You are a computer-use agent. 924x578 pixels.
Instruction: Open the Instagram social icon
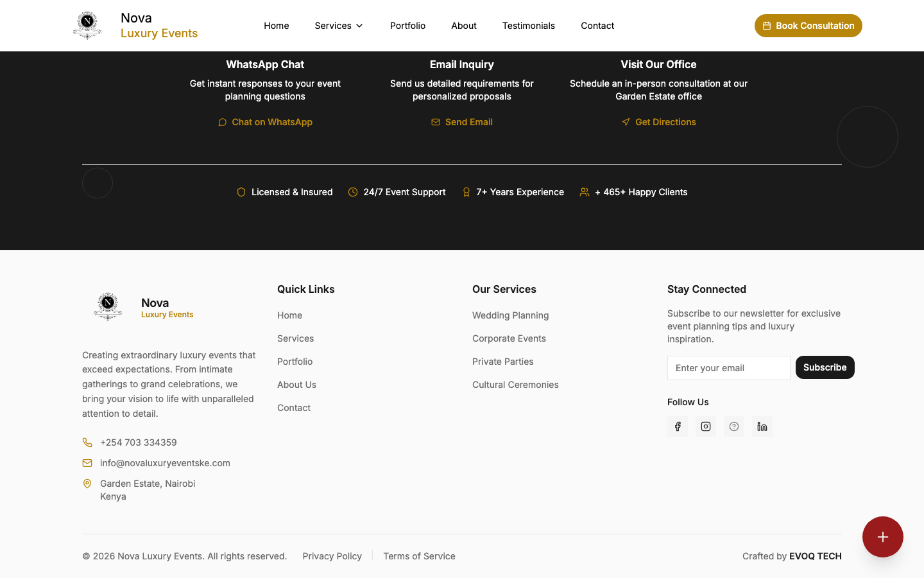coord(706,426)
